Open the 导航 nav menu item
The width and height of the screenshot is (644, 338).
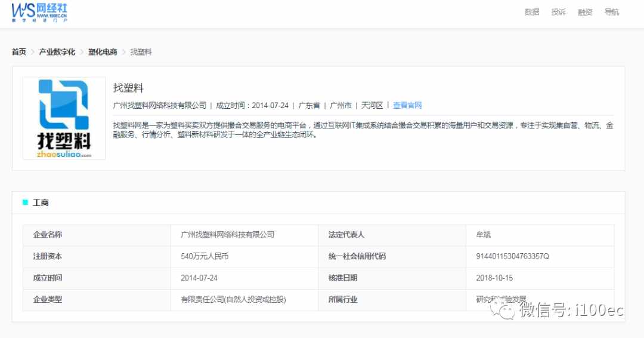tap(612, 12)
